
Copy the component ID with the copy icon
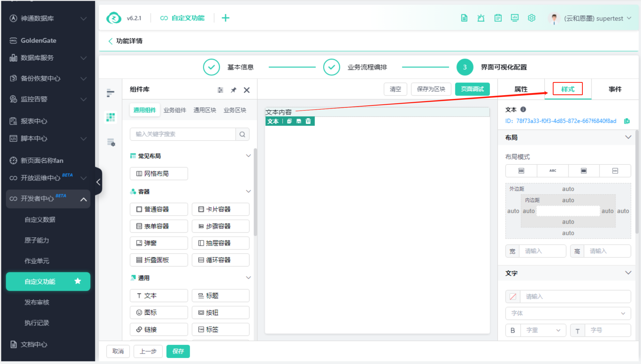(627, 121)
